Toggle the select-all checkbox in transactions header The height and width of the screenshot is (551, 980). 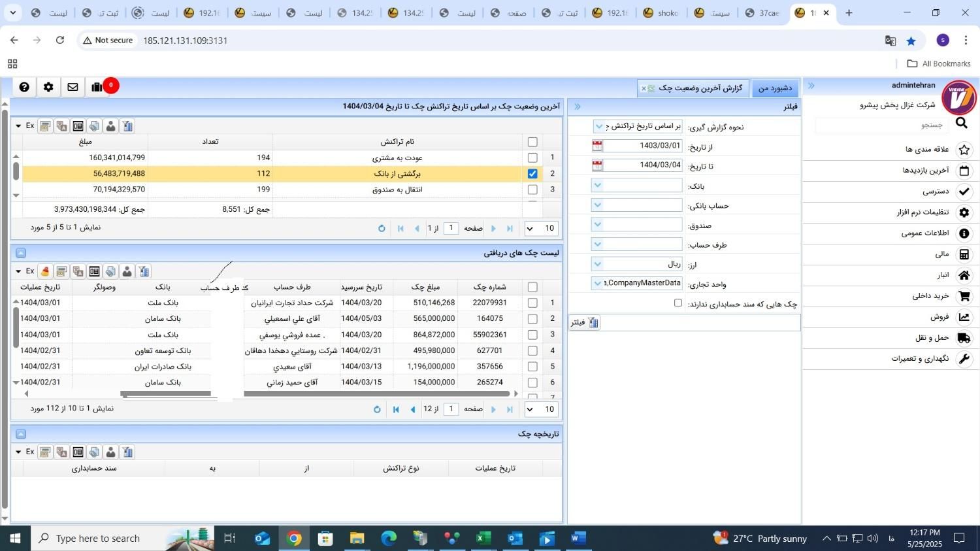532,141
